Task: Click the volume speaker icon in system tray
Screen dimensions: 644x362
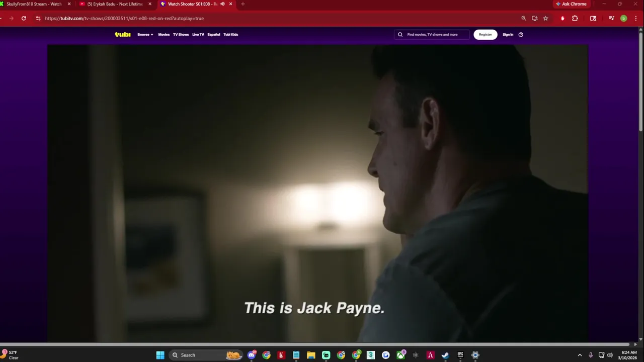Action: tap(610, 355)
